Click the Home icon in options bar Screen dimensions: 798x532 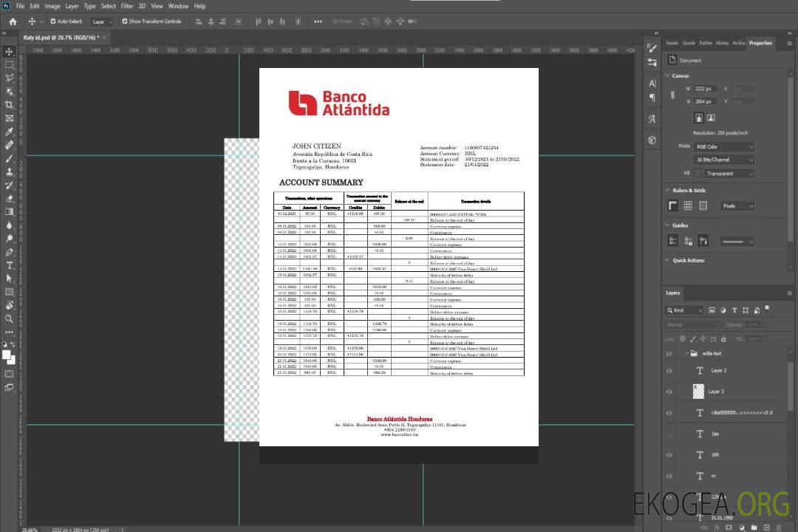pyautogui.click(x=13, y=21)
